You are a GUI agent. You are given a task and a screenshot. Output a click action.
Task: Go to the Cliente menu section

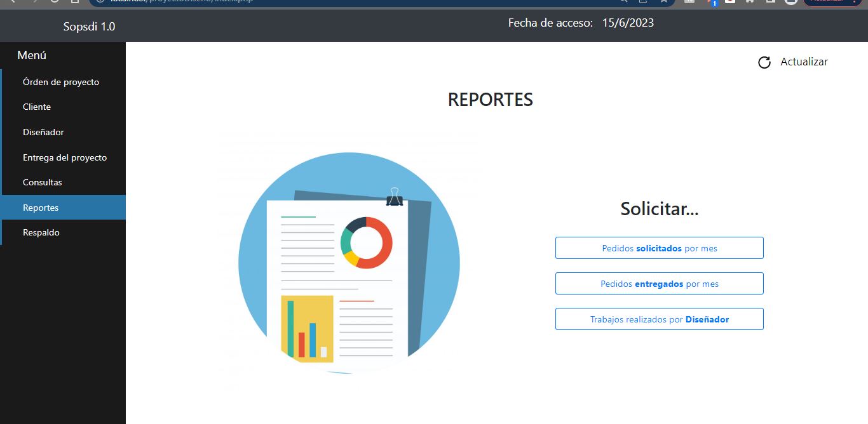[37, 107]
